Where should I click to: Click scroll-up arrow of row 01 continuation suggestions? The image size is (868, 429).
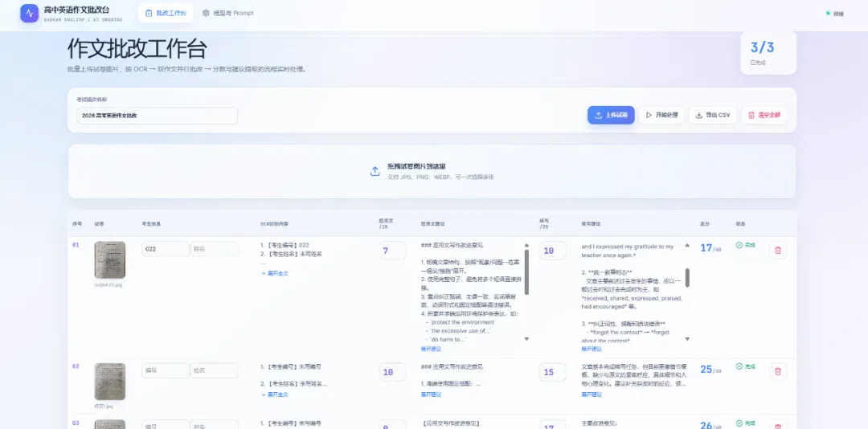pos(687,245)
